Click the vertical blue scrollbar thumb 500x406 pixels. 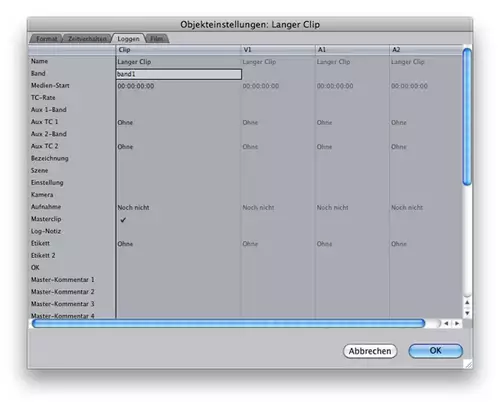(x=467, y=117)
